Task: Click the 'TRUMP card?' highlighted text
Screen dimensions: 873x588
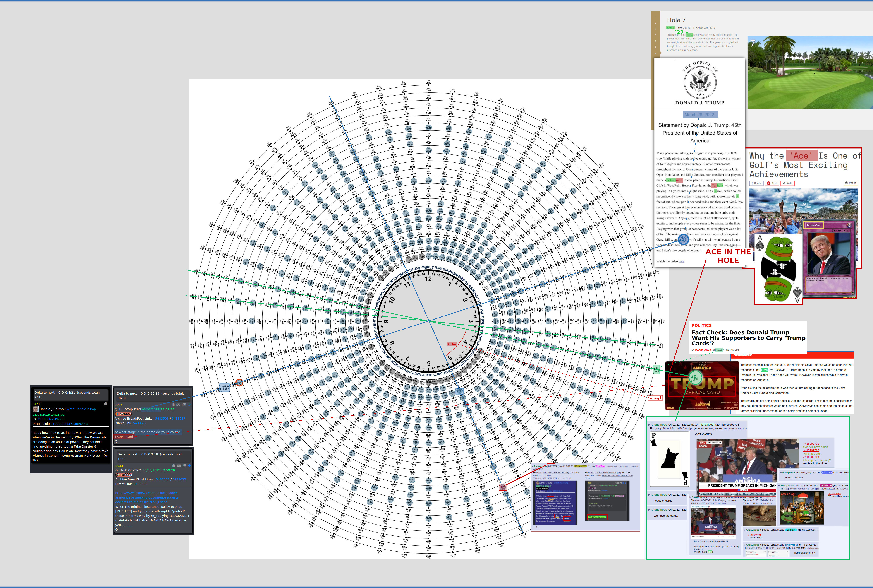Action: (x=124, y=436)
